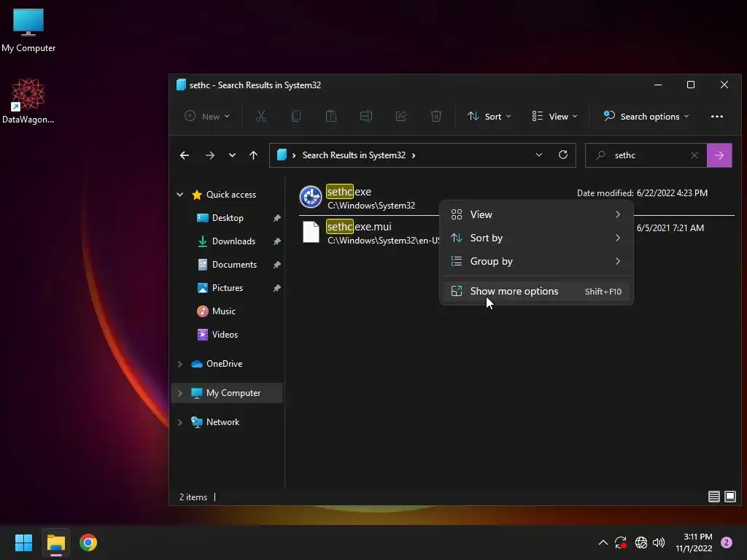Open Desktop in Quick access

pyautogui.click(x=228, y=217)
